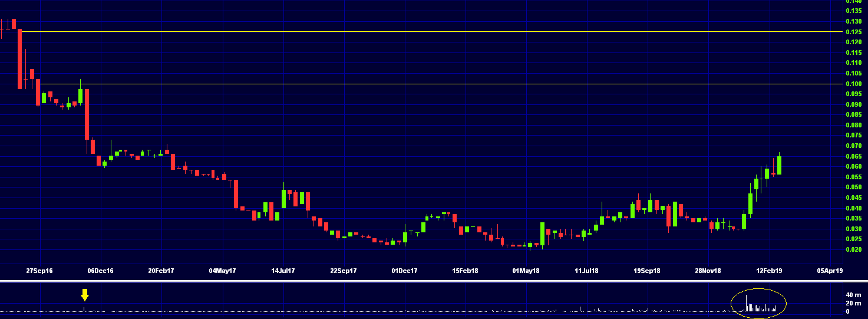This screenshot has height=319, width=868.
Task: Select the 05Apr19 date label
Action: (829, 271)
